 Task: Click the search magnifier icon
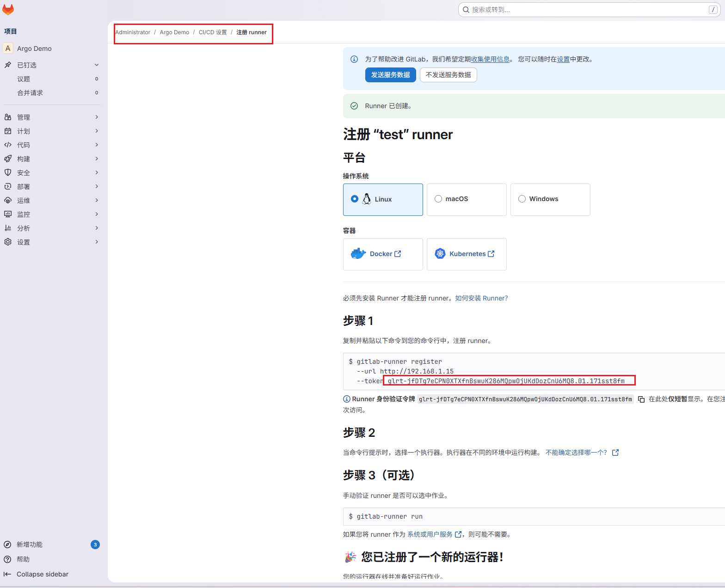(466, 10)
